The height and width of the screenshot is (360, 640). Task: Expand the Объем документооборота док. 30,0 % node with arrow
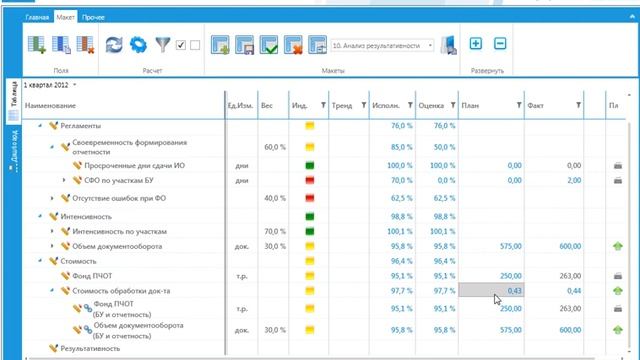52,246
